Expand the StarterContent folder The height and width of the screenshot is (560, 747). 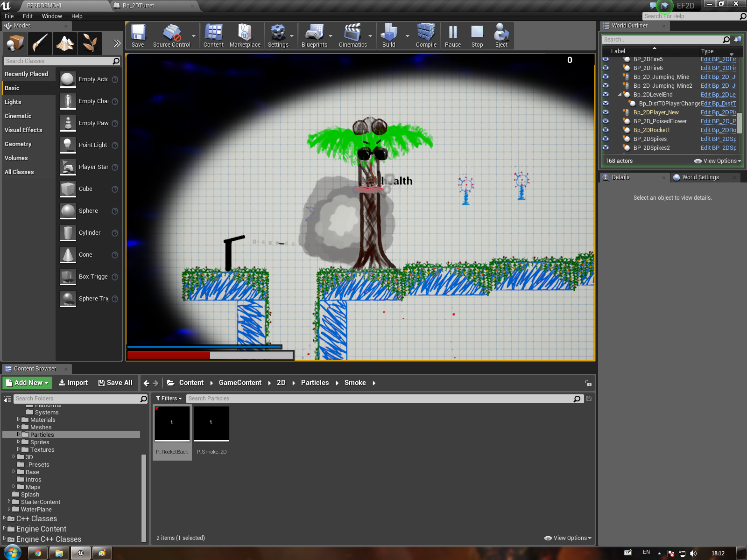coord(9,502)
